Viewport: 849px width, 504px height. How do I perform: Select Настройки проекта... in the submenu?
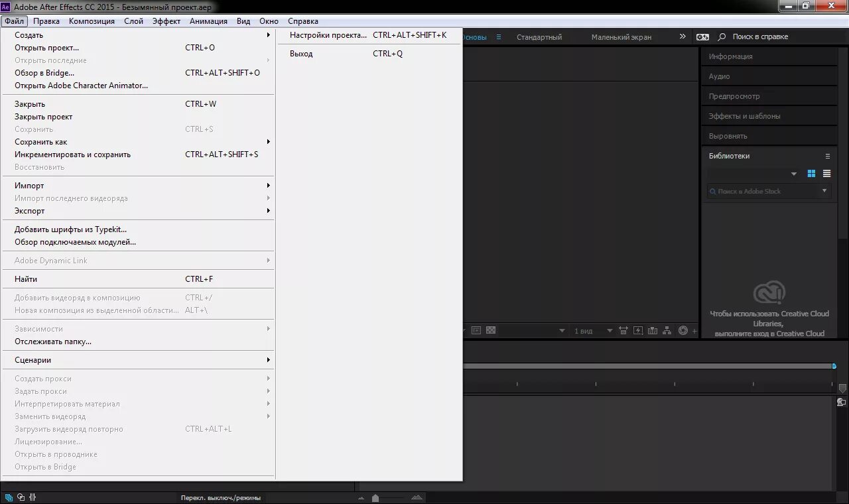tap(369, 35)
